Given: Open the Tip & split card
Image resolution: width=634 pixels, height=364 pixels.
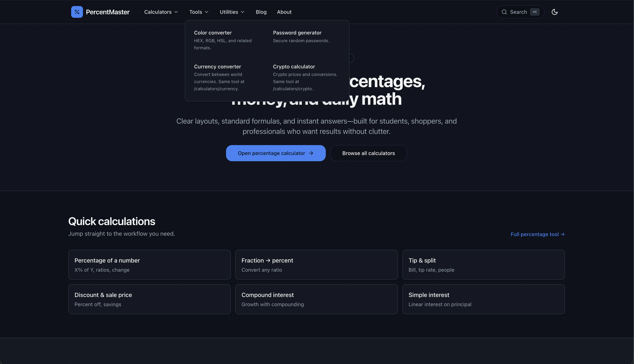Looking at the screenshot, I should click(x=483, y=264).
